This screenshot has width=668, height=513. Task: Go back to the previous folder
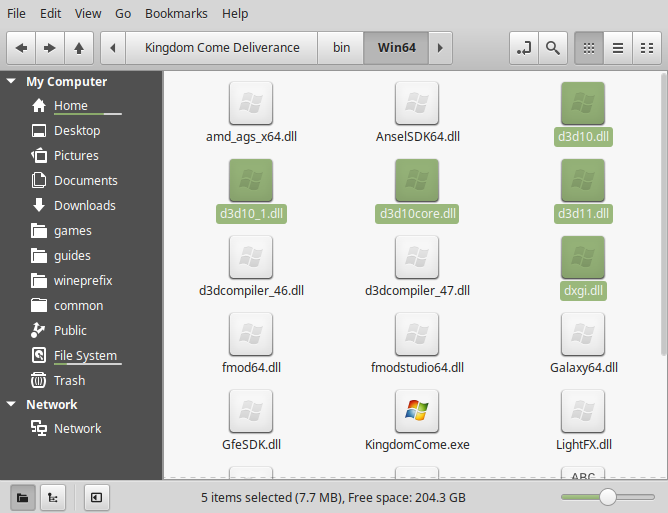click(21, 48)
